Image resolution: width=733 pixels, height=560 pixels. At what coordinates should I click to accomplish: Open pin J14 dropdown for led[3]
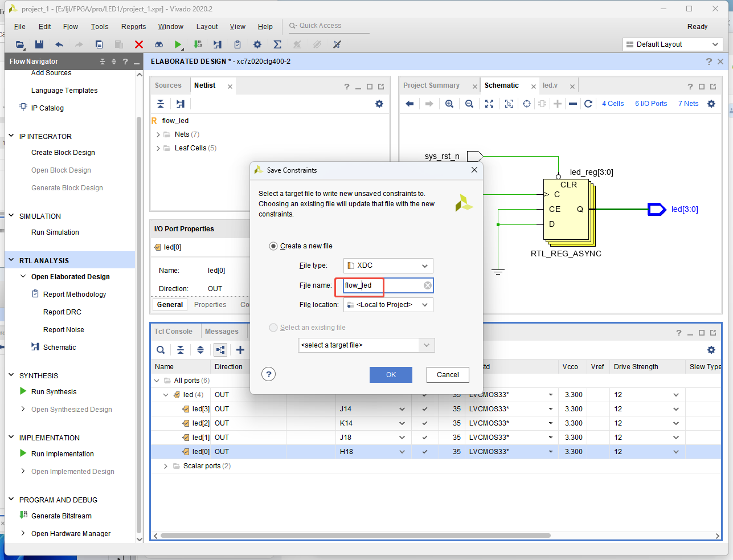pyautogui.click(x=402, y=409)
